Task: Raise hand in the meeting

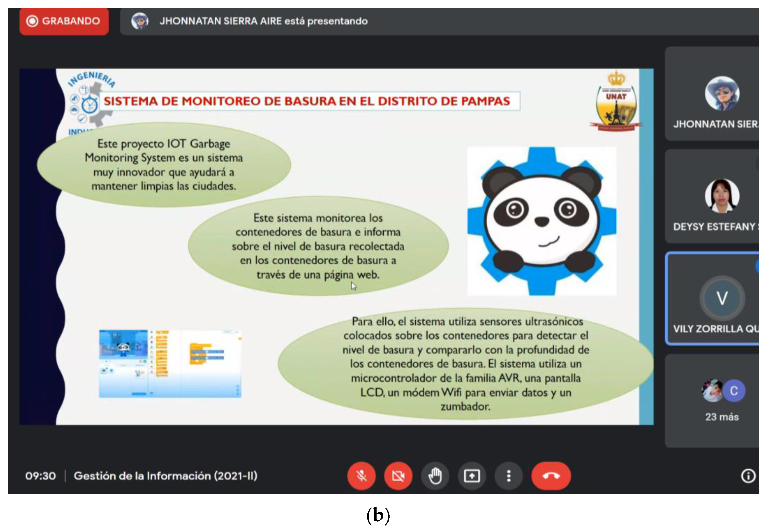Action: [x=435, y=476]
